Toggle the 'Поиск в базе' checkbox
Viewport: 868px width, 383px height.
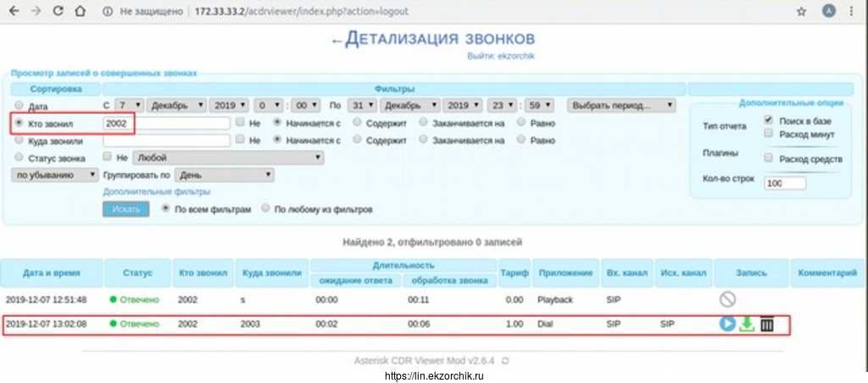(768, 121)
